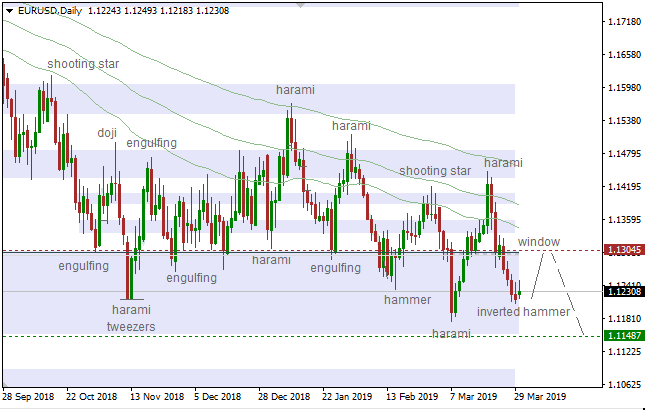Click the 13 Nov 2018 date label

pyautogui.click(x=157, y=395)
